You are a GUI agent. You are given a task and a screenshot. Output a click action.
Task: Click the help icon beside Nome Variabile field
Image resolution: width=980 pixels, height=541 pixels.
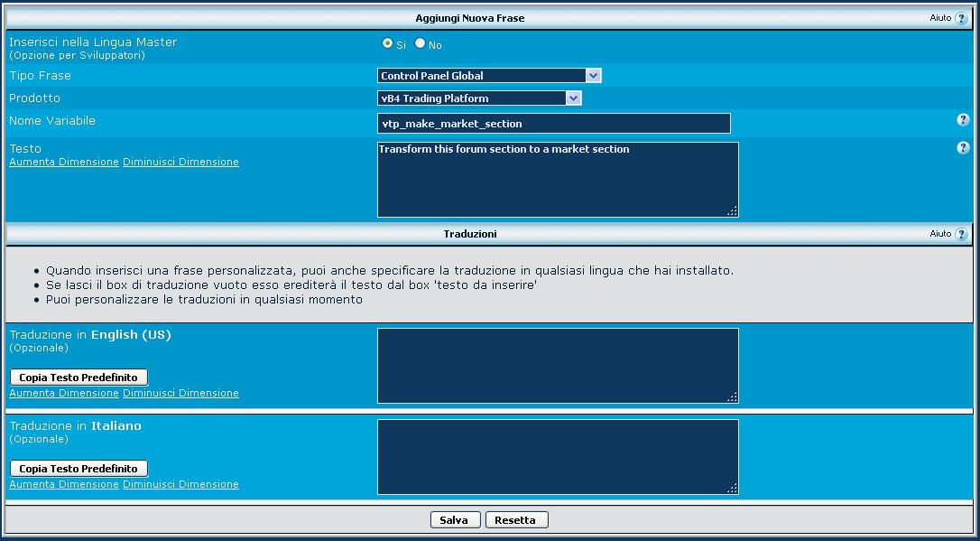[x=963, y=120]
